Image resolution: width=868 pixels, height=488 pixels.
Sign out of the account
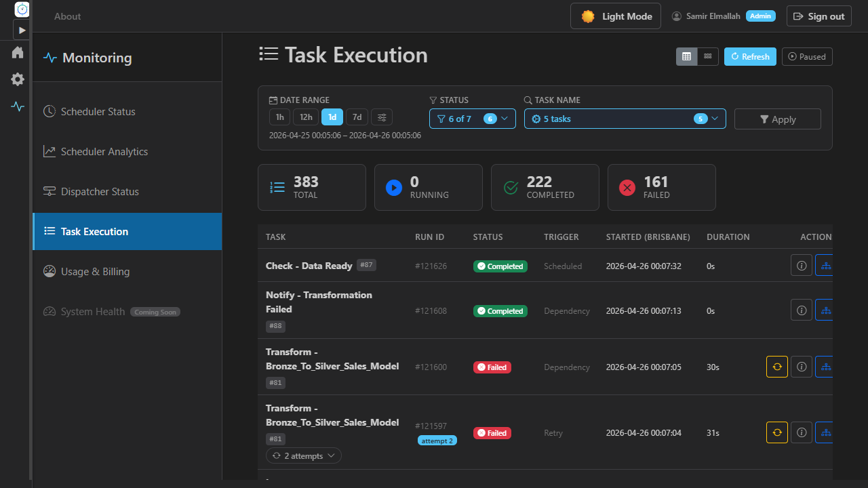(819, 16)
